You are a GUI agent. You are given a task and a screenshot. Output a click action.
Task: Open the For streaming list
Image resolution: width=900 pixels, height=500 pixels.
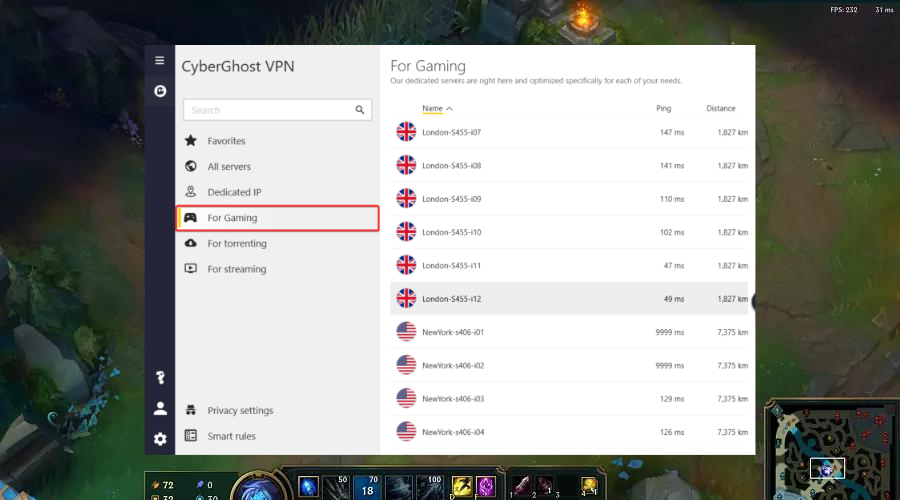tap(237, 269)
